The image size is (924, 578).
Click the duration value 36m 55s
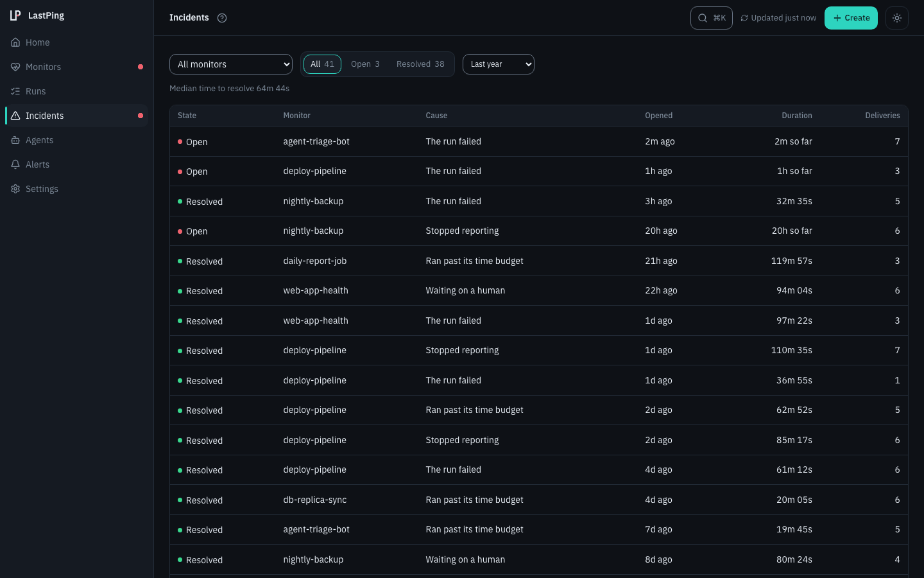click(x=794, y=380)
